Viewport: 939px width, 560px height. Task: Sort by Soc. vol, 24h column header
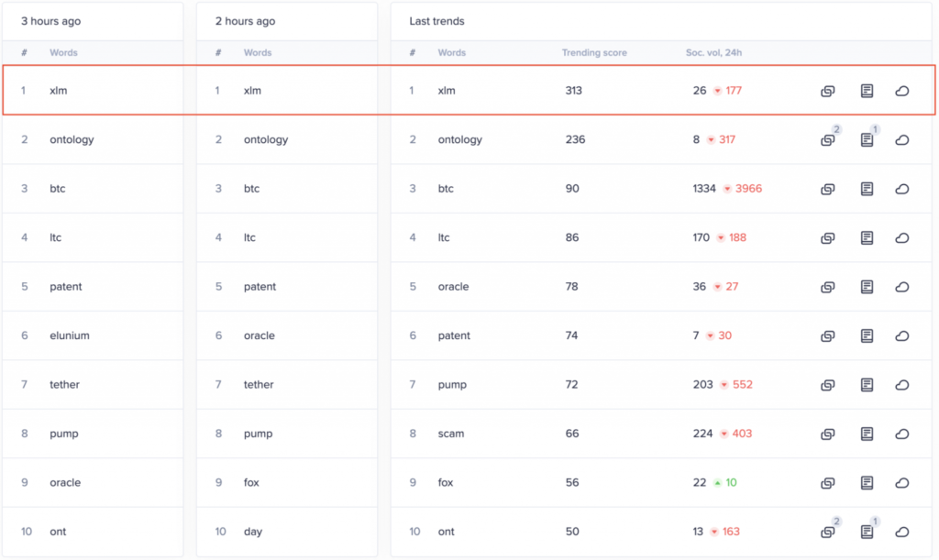click(x=713, y=52)
